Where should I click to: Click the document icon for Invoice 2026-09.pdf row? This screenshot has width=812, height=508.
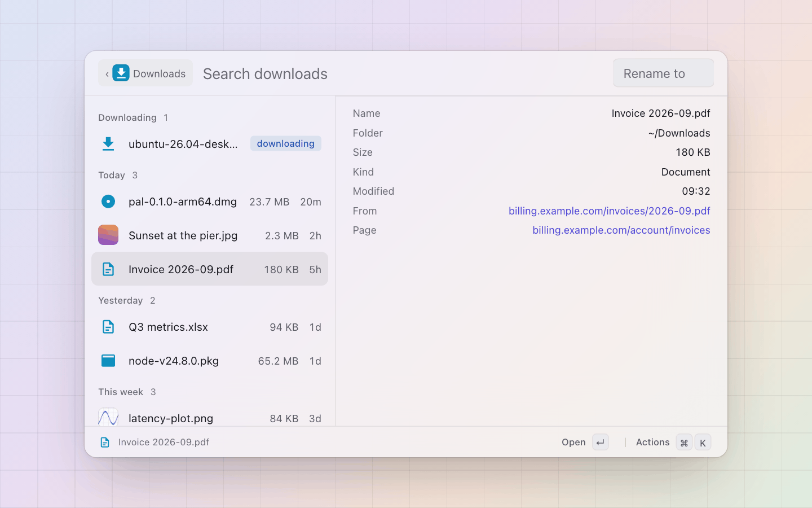coord(108,269)
